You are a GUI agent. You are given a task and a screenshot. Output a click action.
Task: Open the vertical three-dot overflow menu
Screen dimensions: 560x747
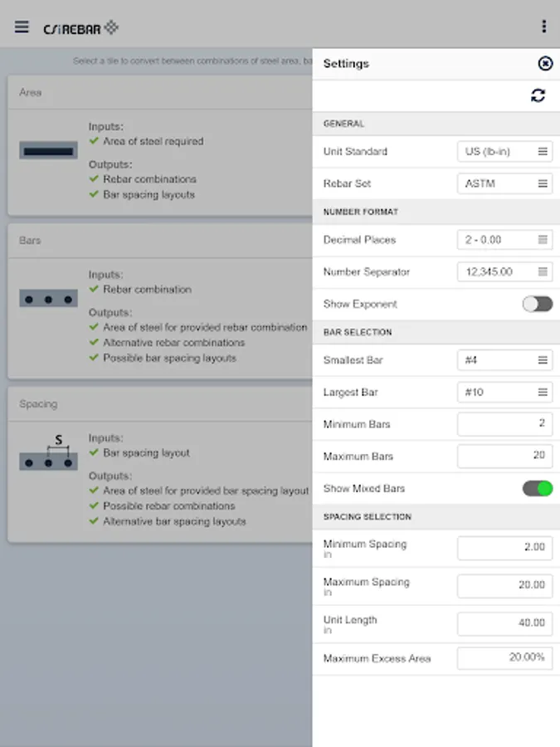543,27
